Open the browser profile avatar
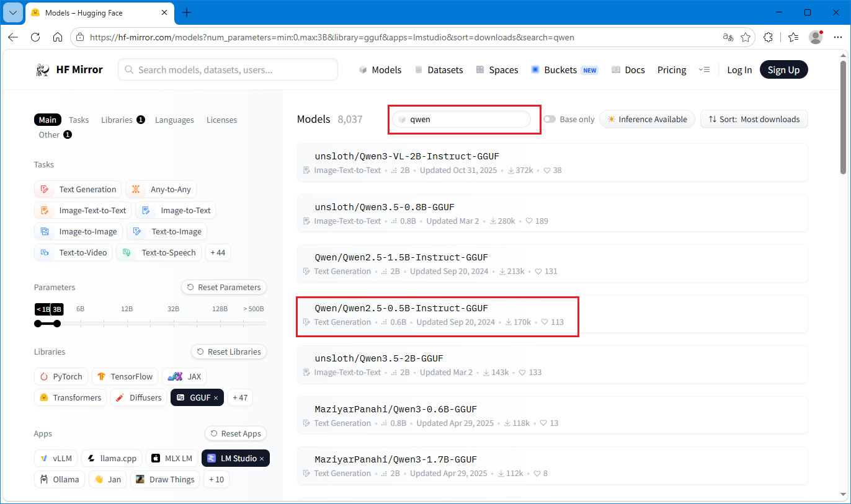The height and width of the screenshot is (504, 851). tap(816, 37)
